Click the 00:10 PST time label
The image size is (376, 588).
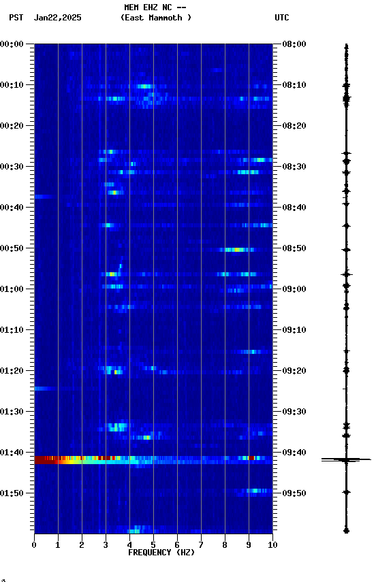click(12, 85)
